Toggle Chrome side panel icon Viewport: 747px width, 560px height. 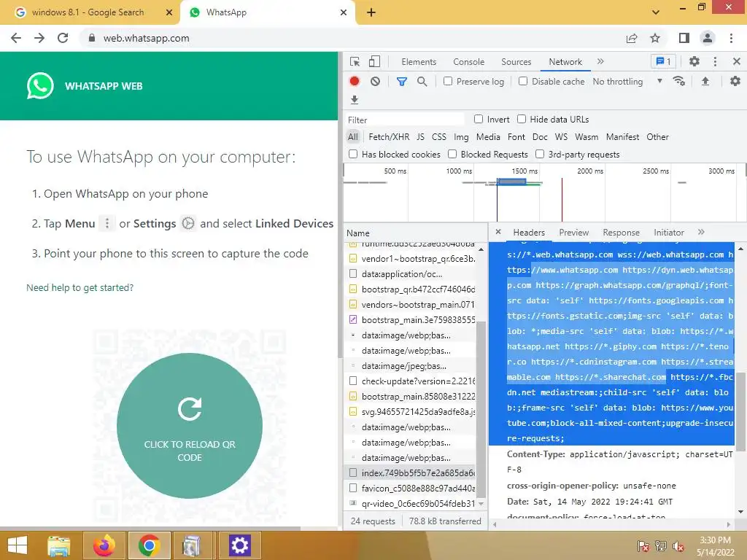(684, 38)
